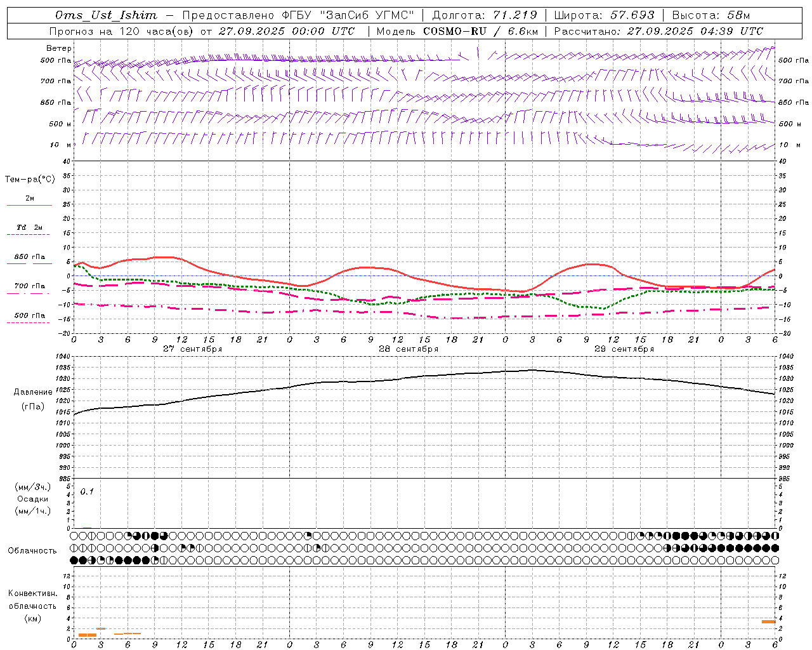Click the 700 гПа temperature legend label
The image size is (812, 650).
pos(30,286)
